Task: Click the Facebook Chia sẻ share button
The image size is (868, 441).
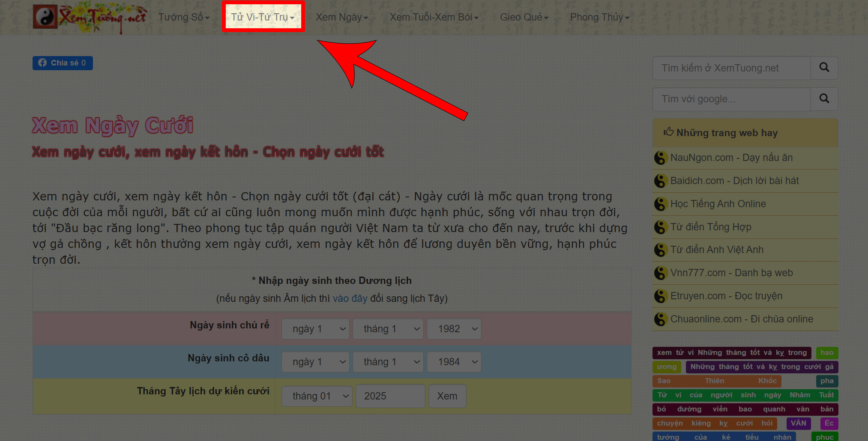Action: [x=63, y=63]
